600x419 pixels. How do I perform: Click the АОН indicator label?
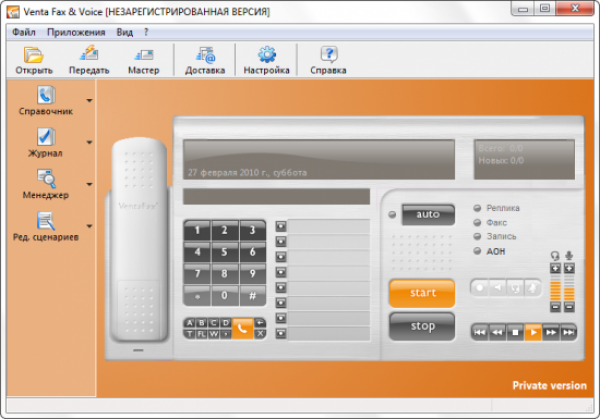[496, 251]
